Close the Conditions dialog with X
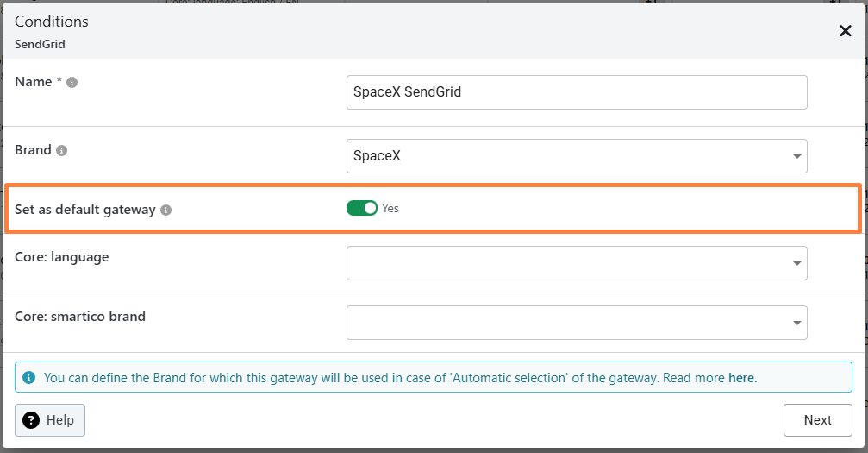Screen dimensions: 868x453 (x=845, y=31)
